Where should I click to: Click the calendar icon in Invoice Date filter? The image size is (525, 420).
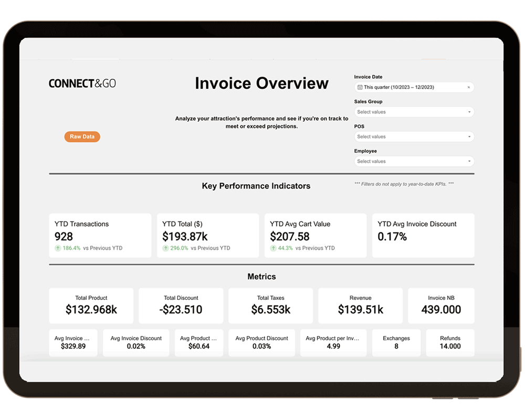(359, 86)
